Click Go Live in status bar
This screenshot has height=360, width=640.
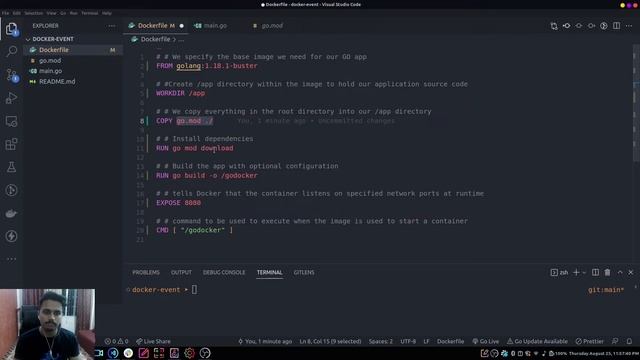(x=486, y=341)
